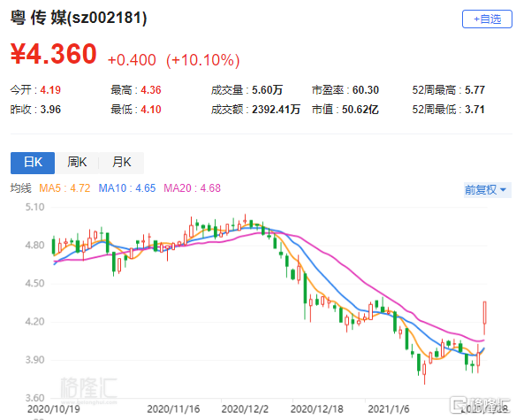Add stock to watchlist with +自选 button
The height and width of the screenshot is (420, 516).
click(x=487, y=19)
